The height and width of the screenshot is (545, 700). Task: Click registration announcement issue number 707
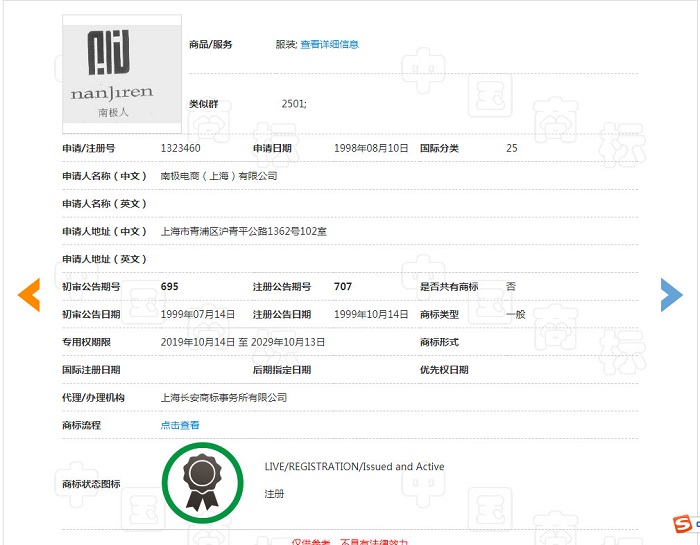343,287
